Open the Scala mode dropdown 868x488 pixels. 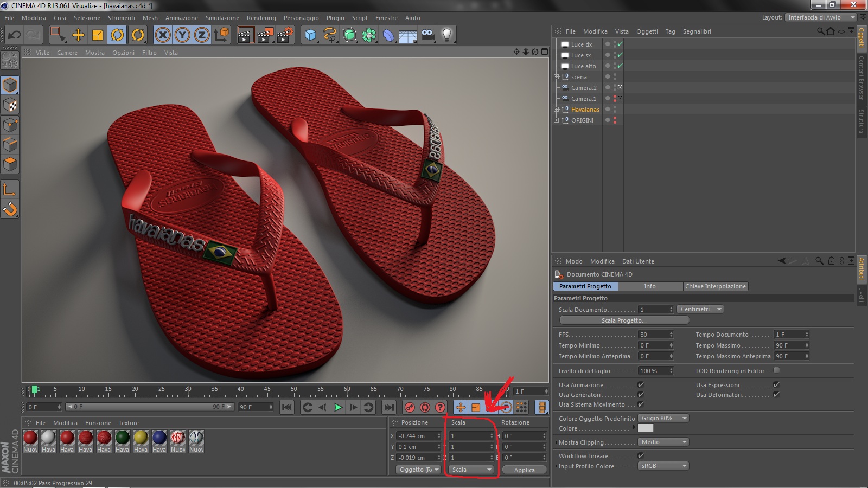pyautogui.click(x=471, y=470)
